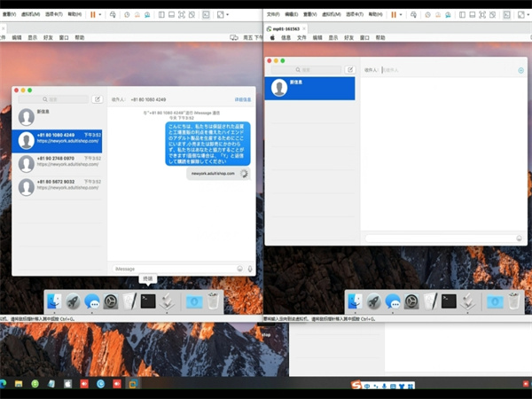
Task: Click the emoji icon in the left iMessage input
Action: click(x=240, y=269)
